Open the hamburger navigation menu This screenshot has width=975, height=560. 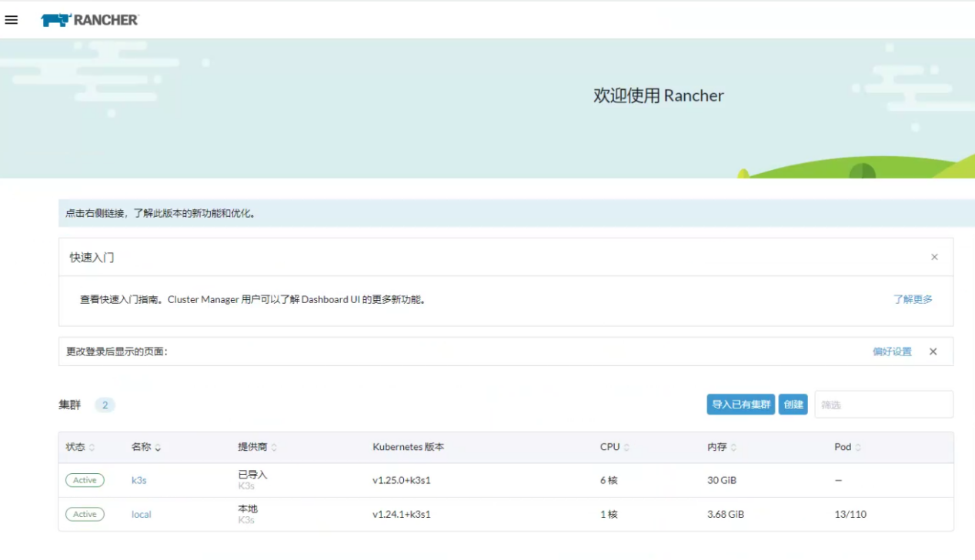point(12,20)
